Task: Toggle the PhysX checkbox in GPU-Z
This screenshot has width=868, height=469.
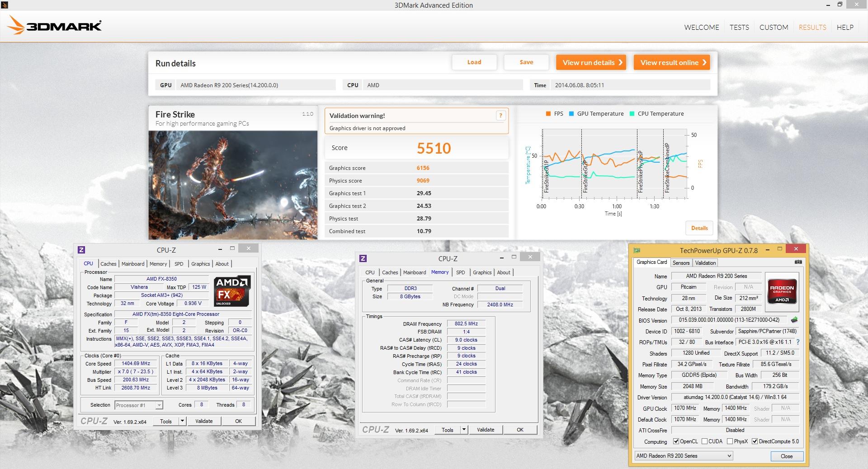Action: click(x=730, y=441)
